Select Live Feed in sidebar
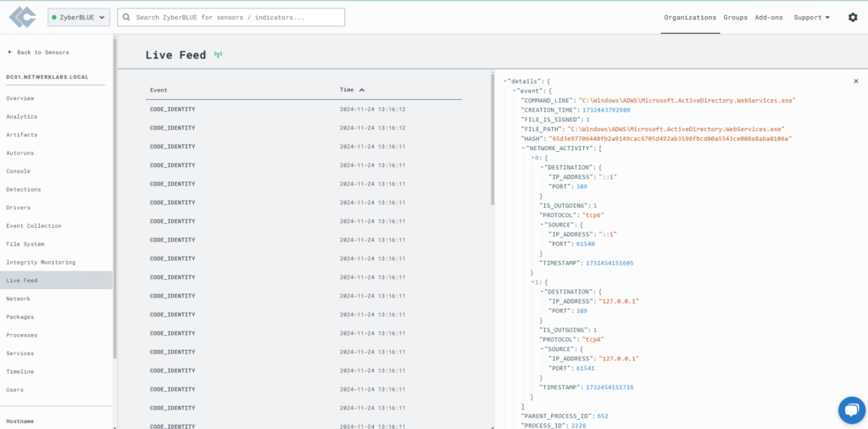Image resolution: width=868 pixels, height=429 pixels. [56, 281]
